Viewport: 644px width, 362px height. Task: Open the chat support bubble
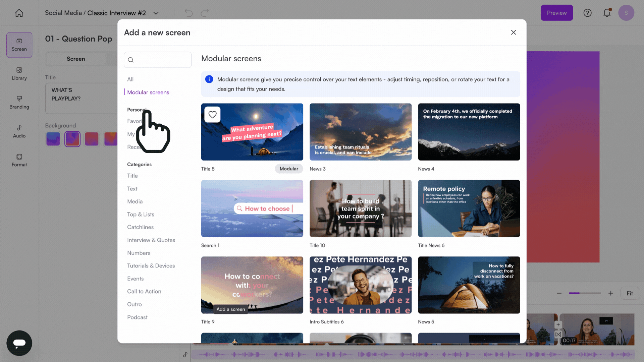(x=19, y=343)
